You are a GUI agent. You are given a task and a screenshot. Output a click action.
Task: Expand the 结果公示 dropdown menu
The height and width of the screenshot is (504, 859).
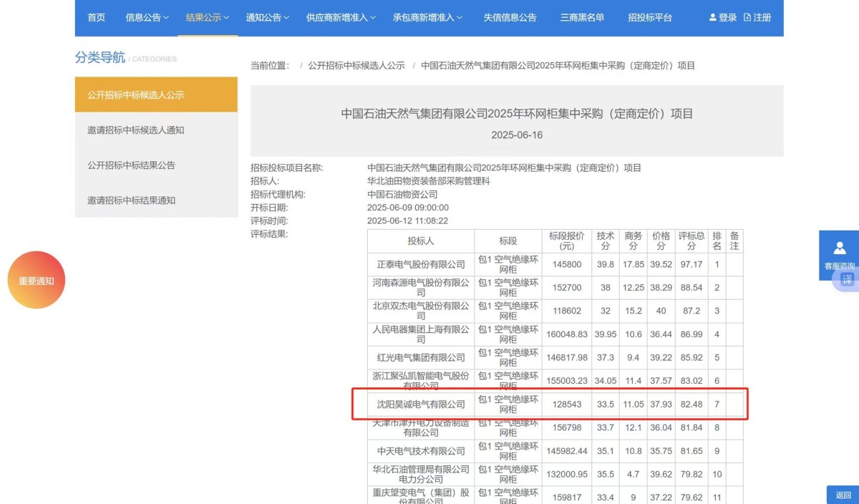[x=207, y=17]
